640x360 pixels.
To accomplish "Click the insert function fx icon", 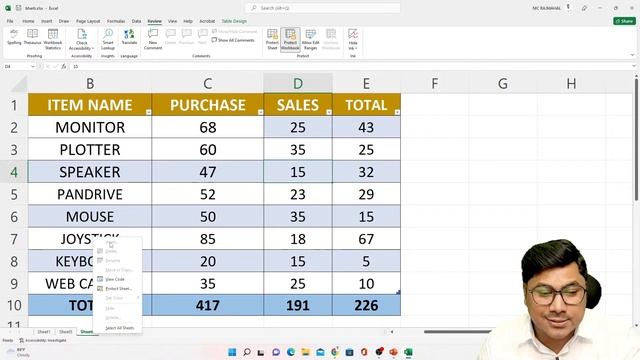I will point(64,66).
